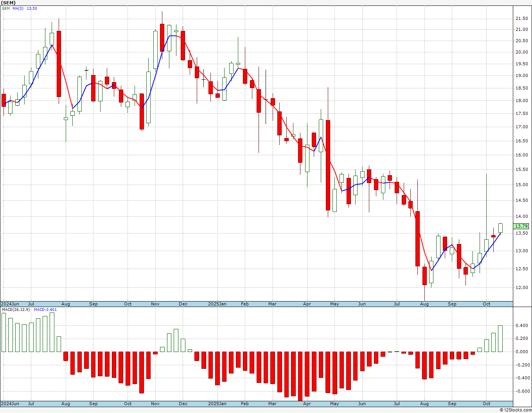Click 2024Jun on the price chart time axis
532x413 pixels.
10,304
